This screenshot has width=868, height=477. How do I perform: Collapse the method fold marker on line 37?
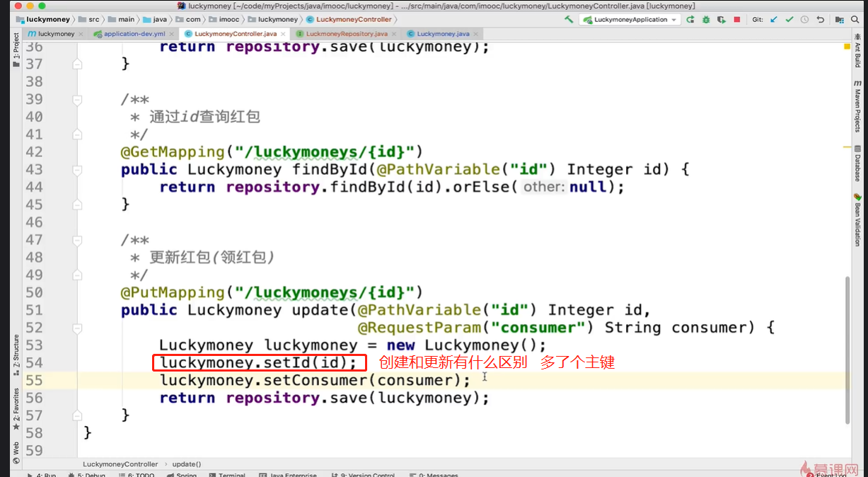coord(77,64)
